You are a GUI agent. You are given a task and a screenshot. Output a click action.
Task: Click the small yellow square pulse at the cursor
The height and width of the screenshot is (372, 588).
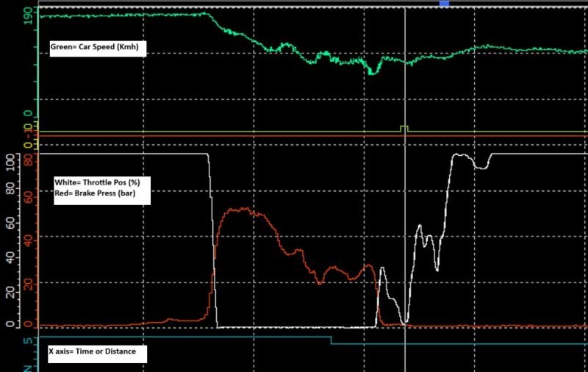(x=404, y=128)
